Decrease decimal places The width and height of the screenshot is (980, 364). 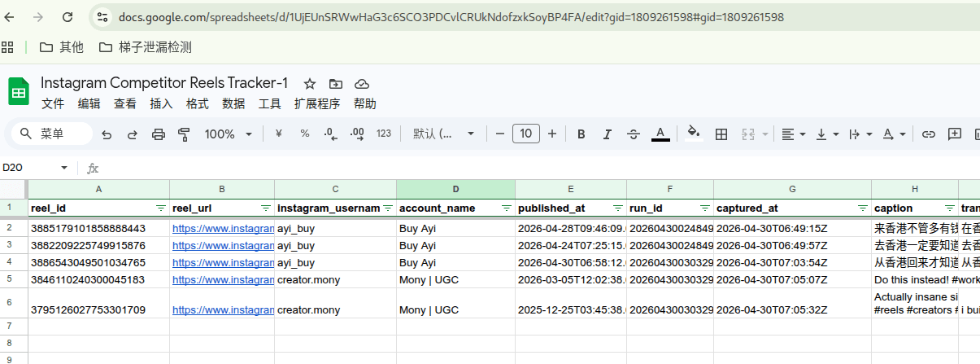(x=330, y=134)
